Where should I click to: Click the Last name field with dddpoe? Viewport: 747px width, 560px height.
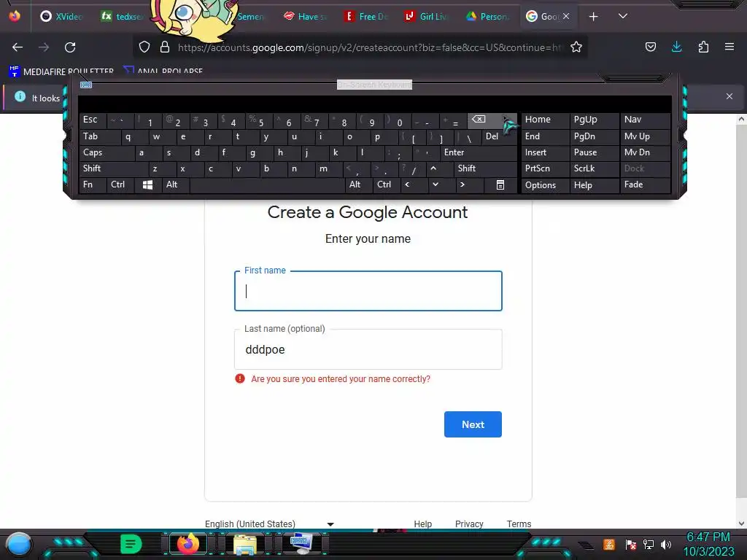[x=368, y=349]
